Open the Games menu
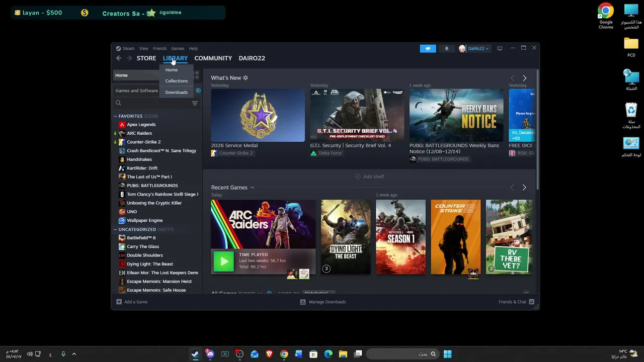Screen dimensions: 644x362 click(178, 48)
